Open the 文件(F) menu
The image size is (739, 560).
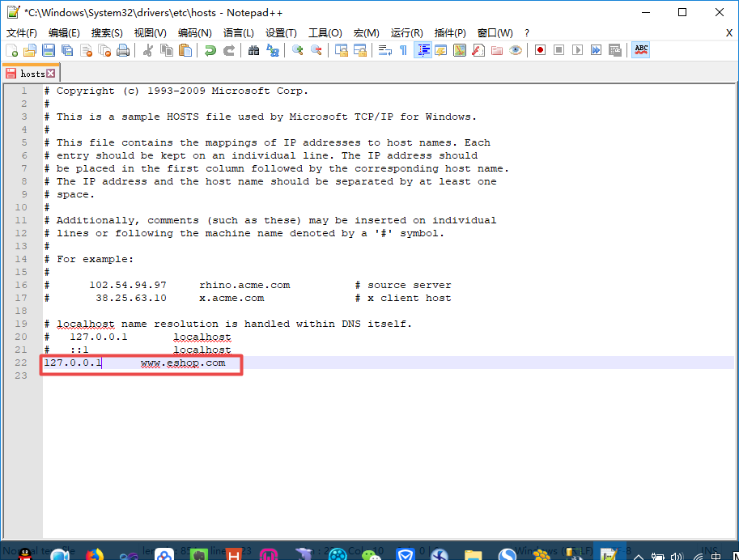(22, 33)
